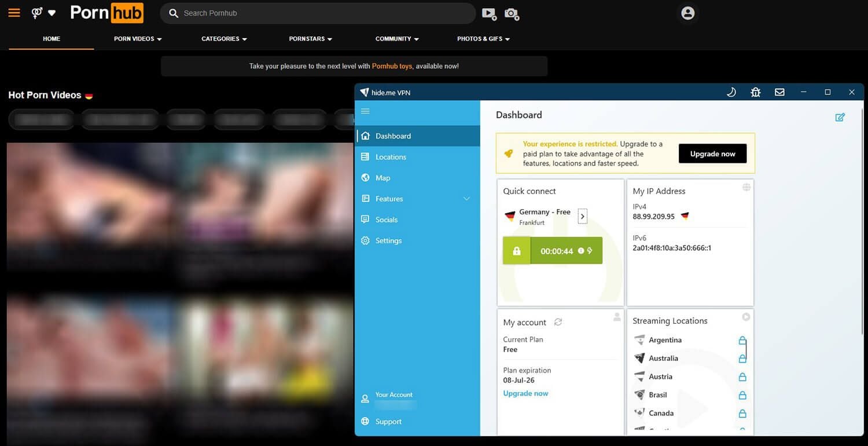The height and width of the screenshot is (446, 868).
Task: Select Canada in Streaming Locations
Action: pyautogui.click(x=661, y=414)
